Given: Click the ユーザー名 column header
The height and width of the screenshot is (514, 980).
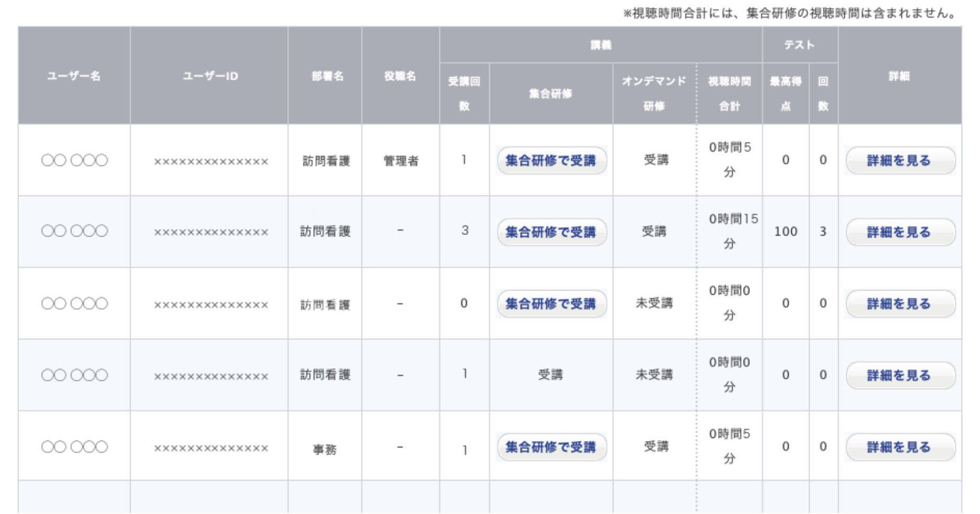Looking at the screenshot, I should 74,76.
